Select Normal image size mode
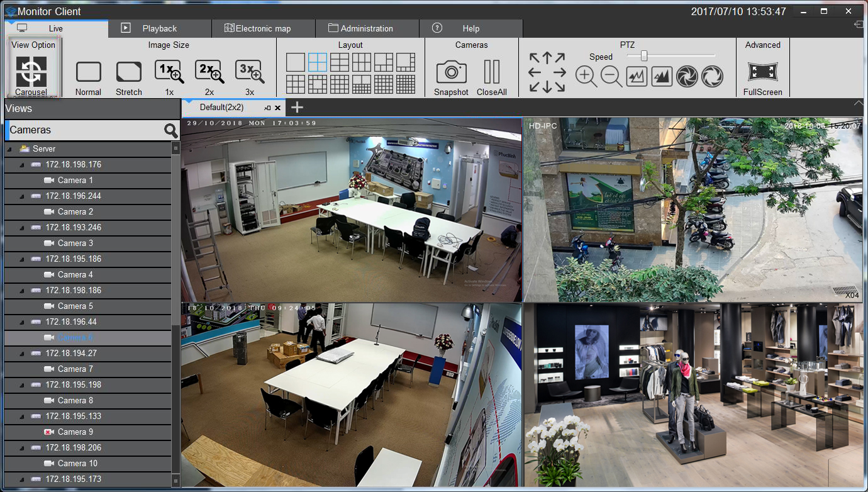The image size is (868, 492). pyautogui.click(x=88, y=72)
